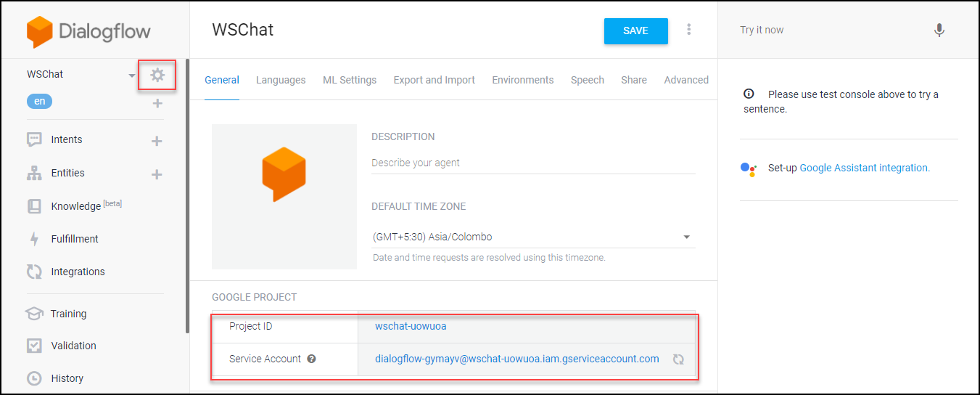Click the Describe your agent field
This screenshot has height=395, width=980.
pos(533,163)
